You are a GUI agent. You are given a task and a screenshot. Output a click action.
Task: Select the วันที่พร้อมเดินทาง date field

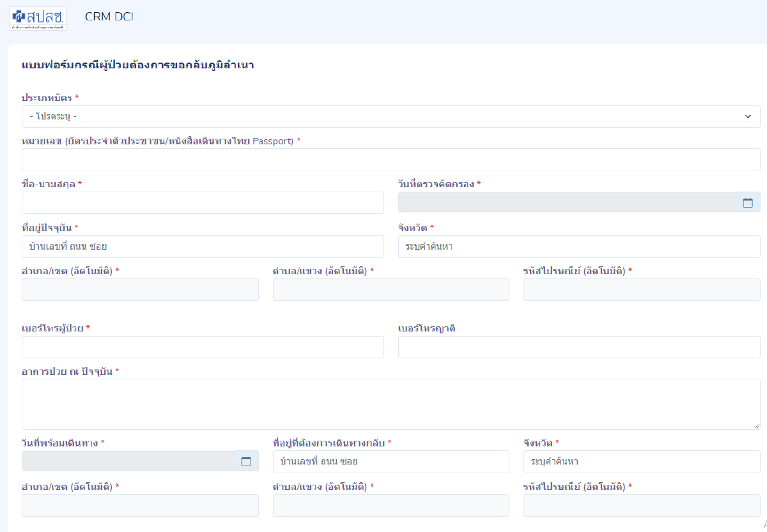pyautogui.click(x=128, y=462)
